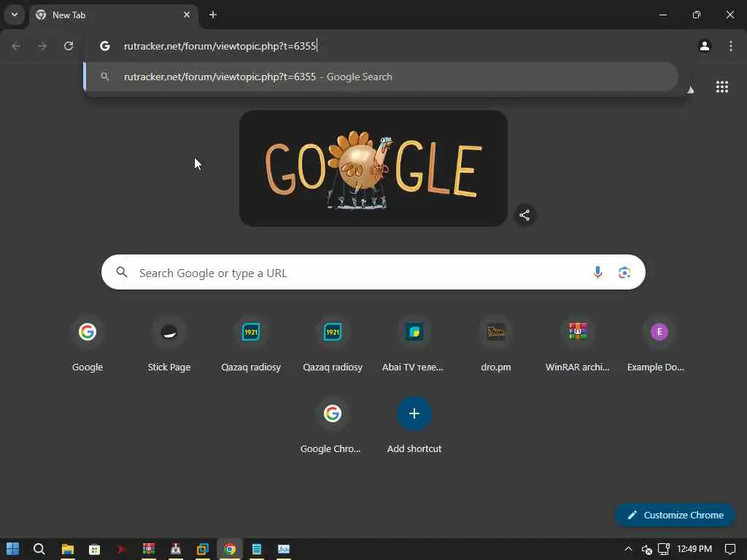Focus the address bar URL text
This screenshot has width=747, height=560.
220,46
